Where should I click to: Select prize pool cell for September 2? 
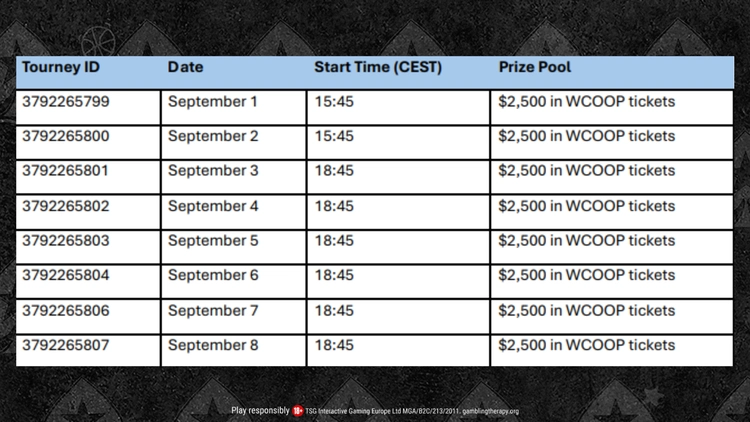pos(612,143)
